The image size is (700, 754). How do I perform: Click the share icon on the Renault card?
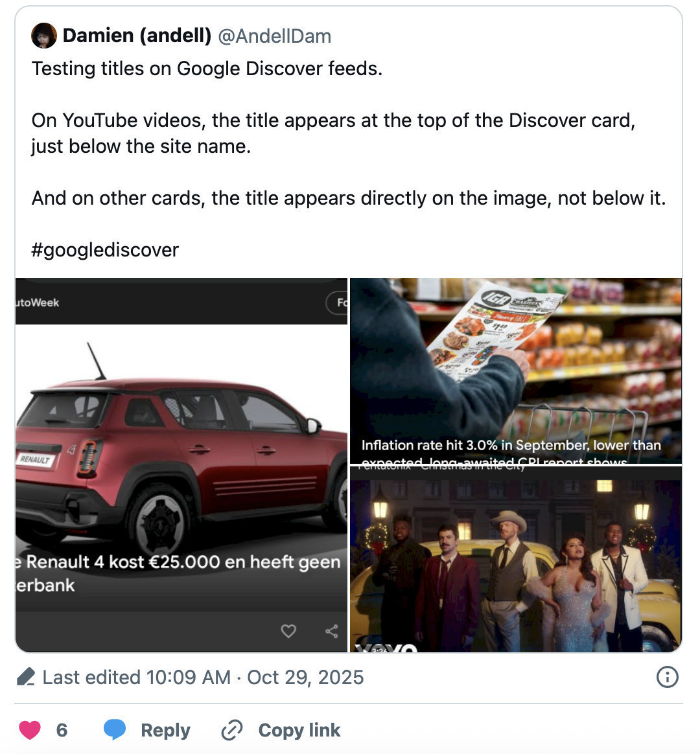pyautogui.click(x=331, y=631)
